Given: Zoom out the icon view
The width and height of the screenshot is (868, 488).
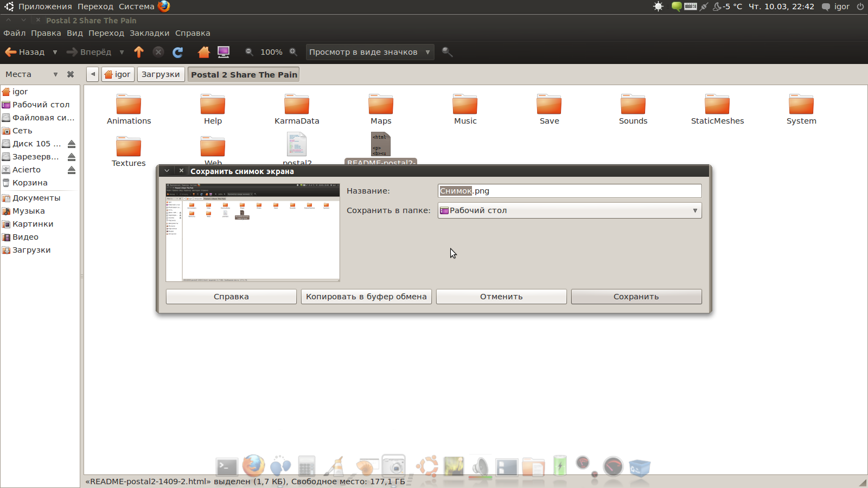Looking at the screenshot, I should pyautogui.click(x=249, y=52).
